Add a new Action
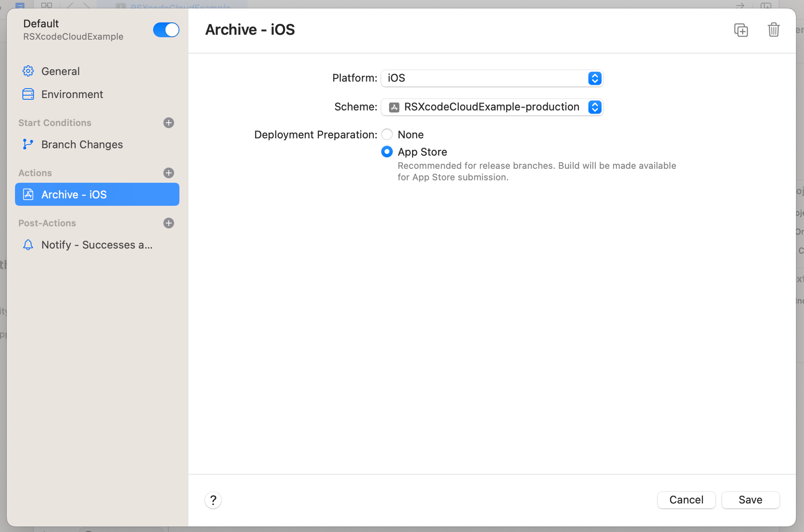 (x=168, y=173)
